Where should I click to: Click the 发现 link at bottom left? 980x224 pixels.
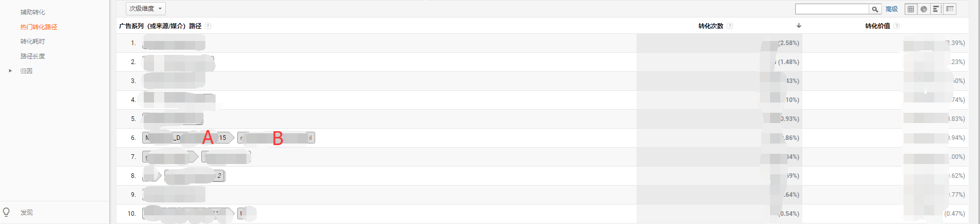click(27, 213)
